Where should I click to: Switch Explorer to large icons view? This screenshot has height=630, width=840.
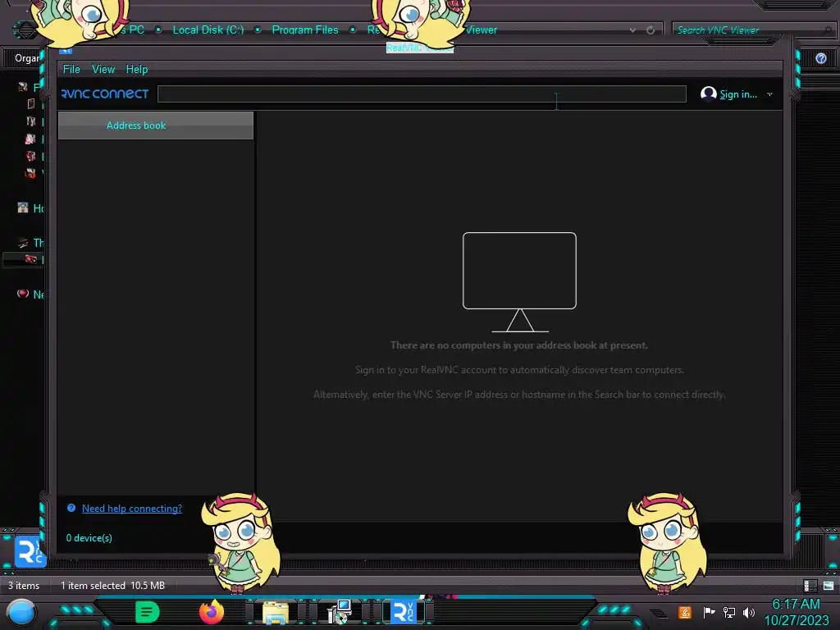pos(829,586)
